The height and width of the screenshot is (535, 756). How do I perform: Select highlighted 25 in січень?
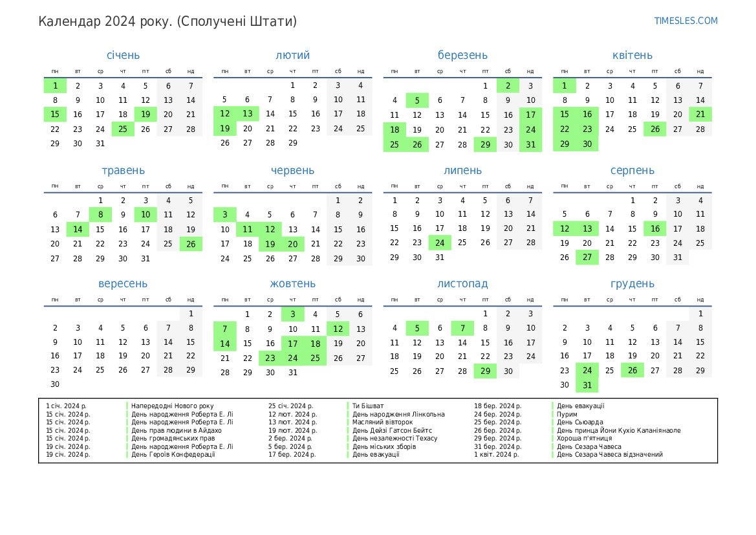(123, 129)
